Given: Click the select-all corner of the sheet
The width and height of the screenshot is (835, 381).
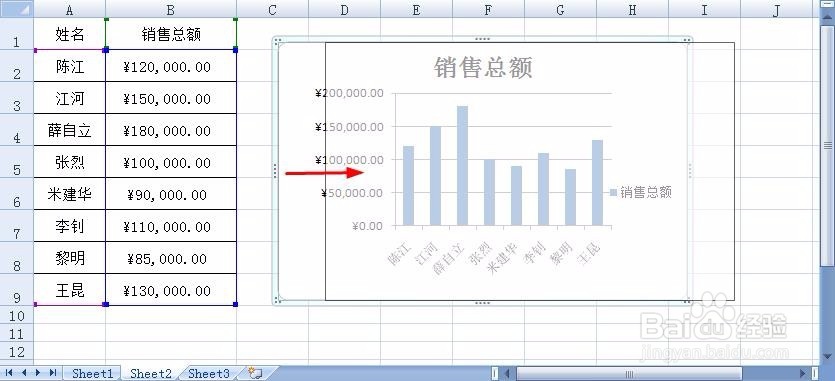Looking at the screenshot, I should tap(17, 9).
